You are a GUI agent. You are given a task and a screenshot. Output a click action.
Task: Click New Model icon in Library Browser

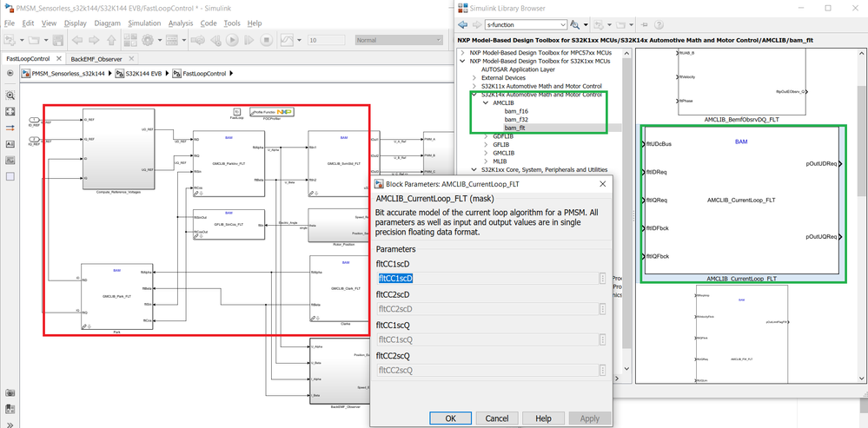(598, 24)
